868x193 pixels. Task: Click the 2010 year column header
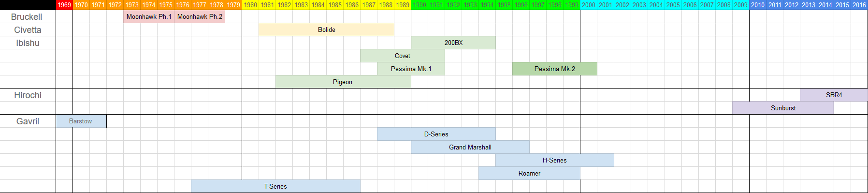coord(758,5)
